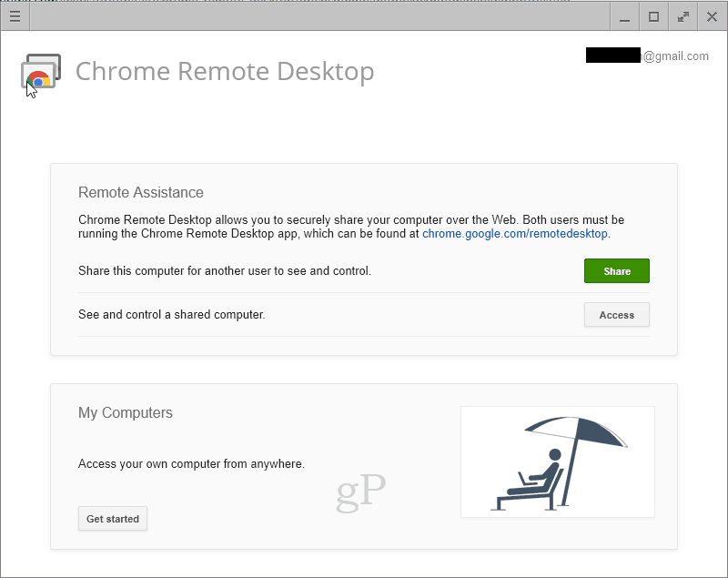Click the gmail.com account address
The height and width of the screenshot is (578, 728).
pos(647,56)
